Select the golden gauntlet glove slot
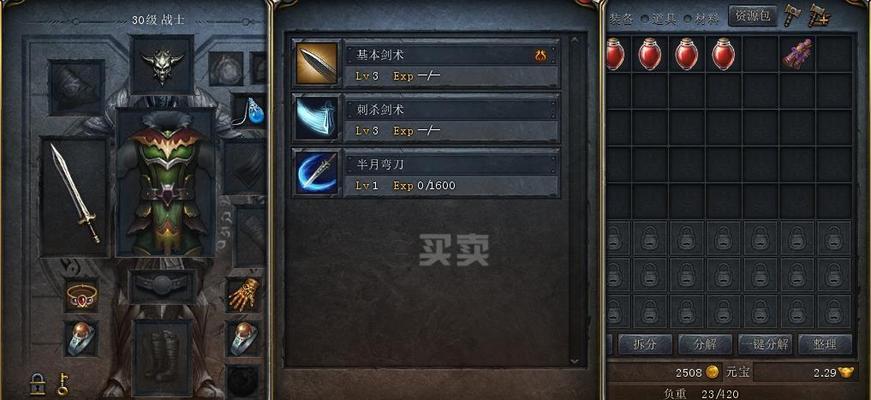 [x=243, y=294]
